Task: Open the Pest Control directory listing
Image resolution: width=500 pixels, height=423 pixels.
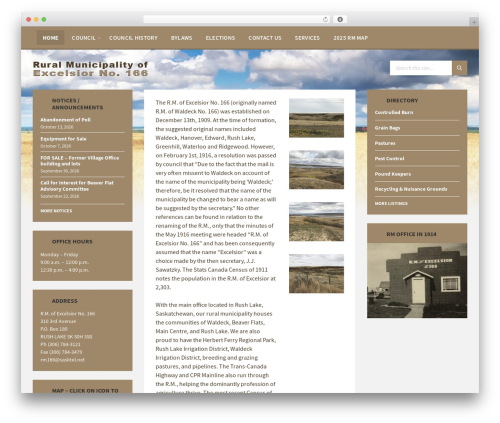Action: pyautogui.click(x=389, y=159)
